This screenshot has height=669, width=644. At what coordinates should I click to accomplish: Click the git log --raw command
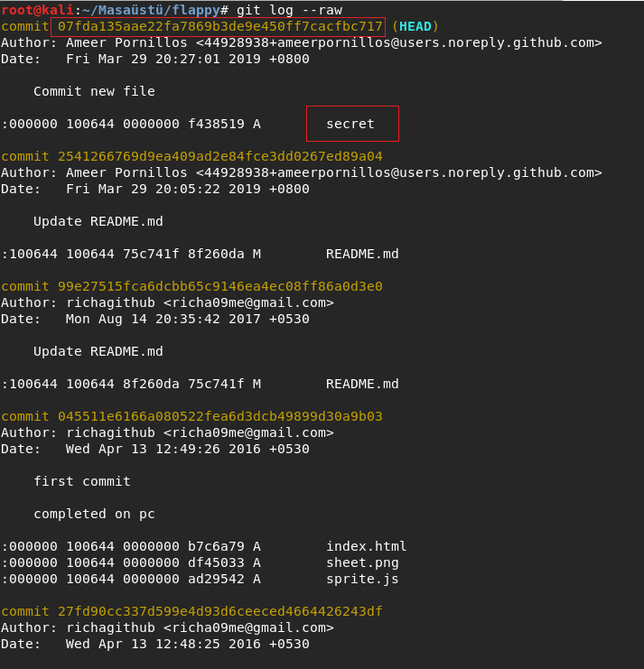(x=289, y=10)
